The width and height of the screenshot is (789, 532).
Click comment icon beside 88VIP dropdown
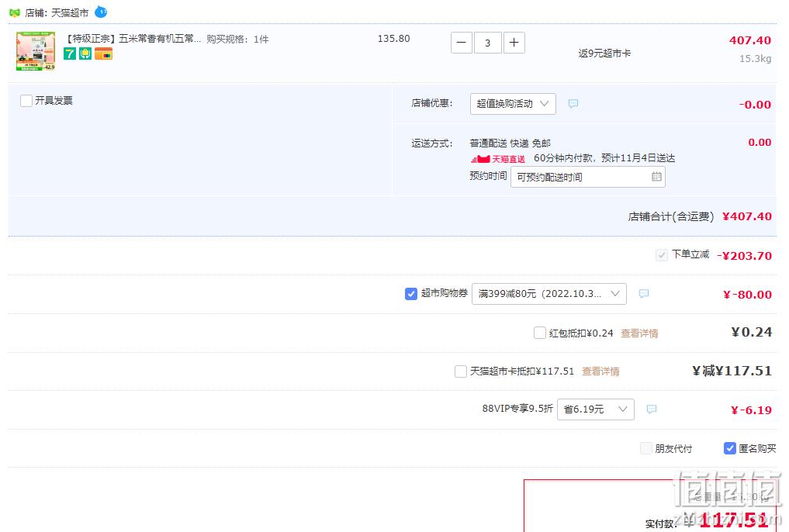coord(652,409)
